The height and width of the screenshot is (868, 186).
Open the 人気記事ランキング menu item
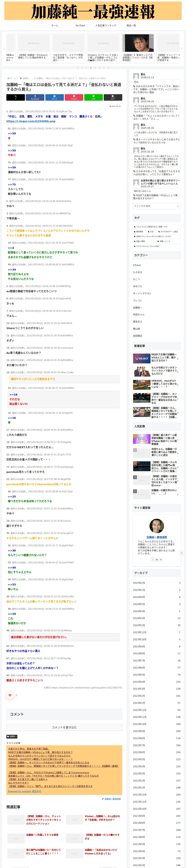pyautogui.click(x=106, y=26)
